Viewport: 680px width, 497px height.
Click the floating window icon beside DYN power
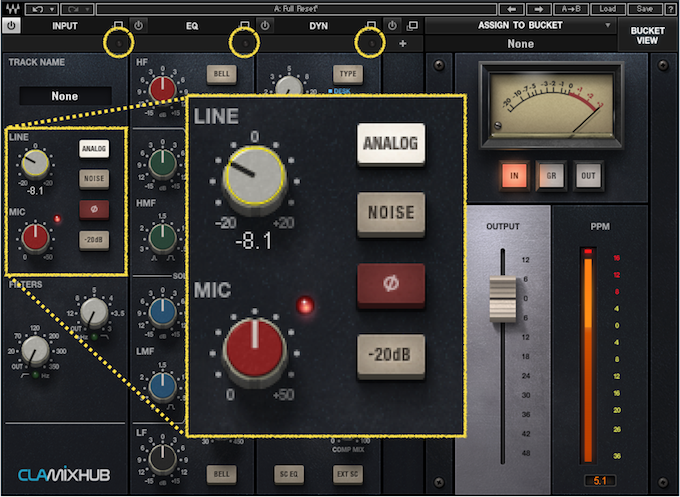pos(412,26)
